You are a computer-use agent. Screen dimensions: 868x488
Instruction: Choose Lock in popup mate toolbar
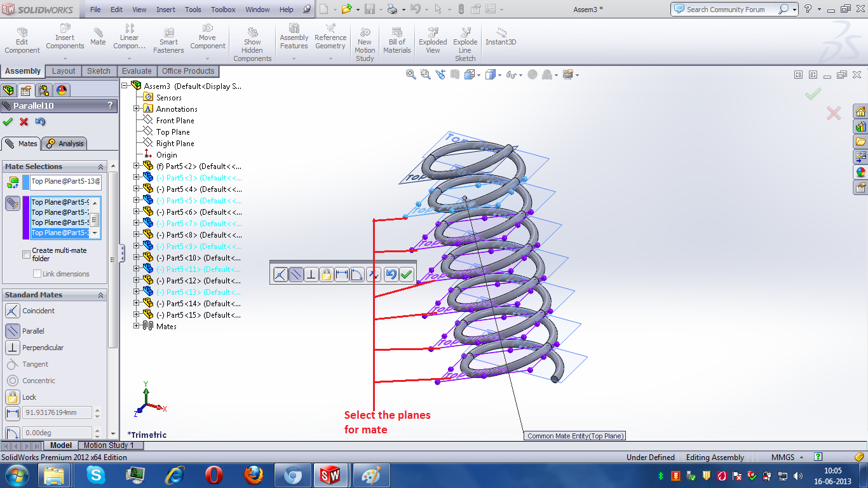point(327,274)
